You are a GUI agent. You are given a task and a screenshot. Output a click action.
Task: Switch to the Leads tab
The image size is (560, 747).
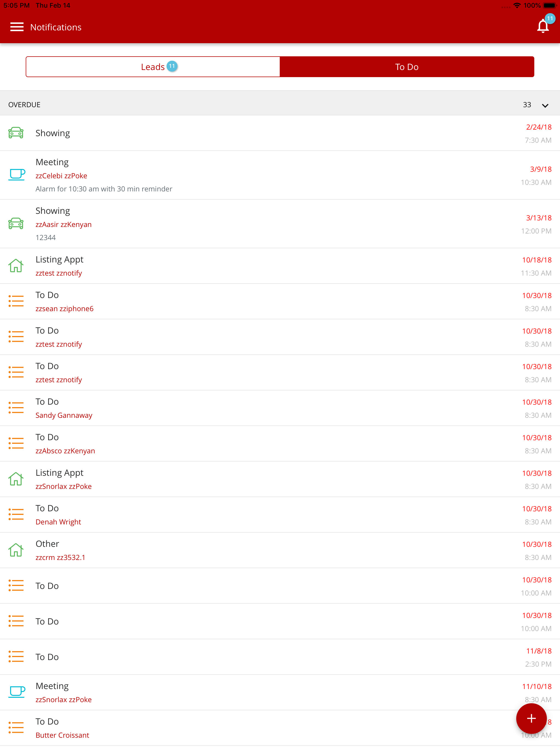point(153,67)
